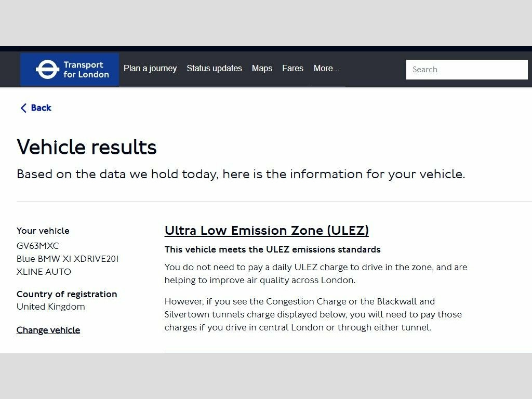Image resolution: width=532 pixels, height=399 pixels.
Task: Open the Ultra Low Emission Zone (ULEZ) link
Action: pyautogui.click(x=267, y=230)
